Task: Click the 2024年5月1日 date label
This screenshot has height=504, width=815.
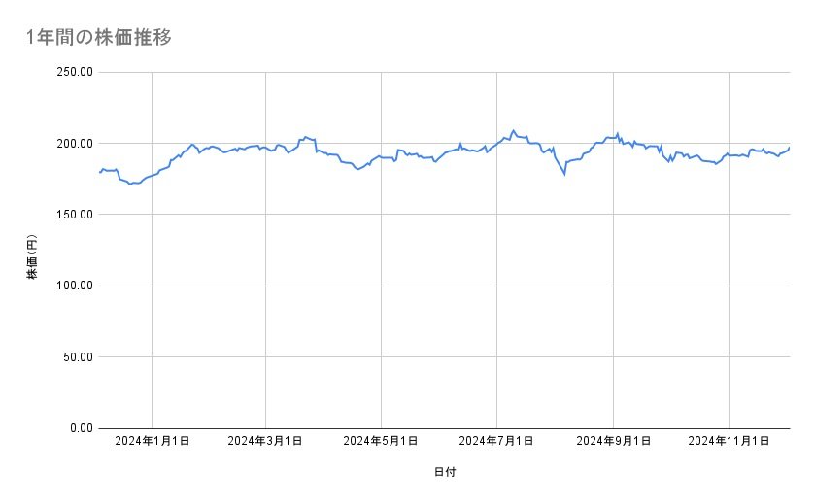Action: [381, 442]
